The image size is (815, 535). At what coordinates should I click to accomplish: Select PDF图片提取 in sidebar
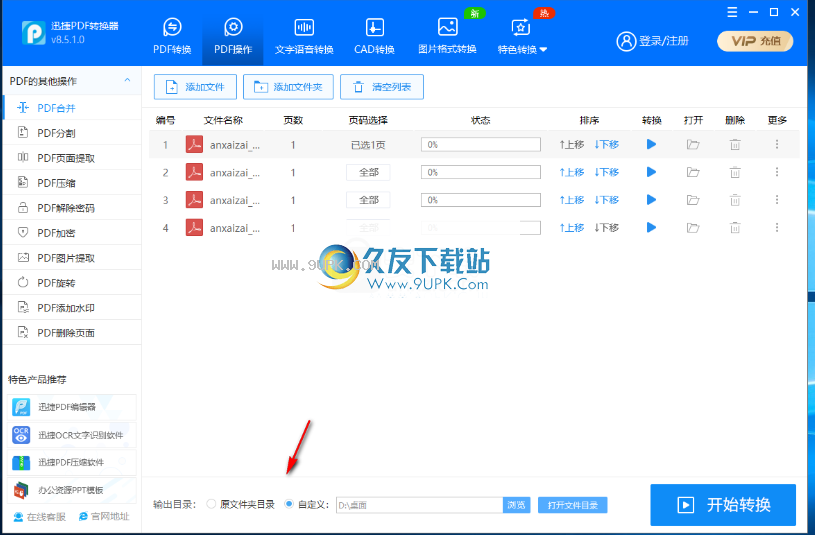[72, 257]
